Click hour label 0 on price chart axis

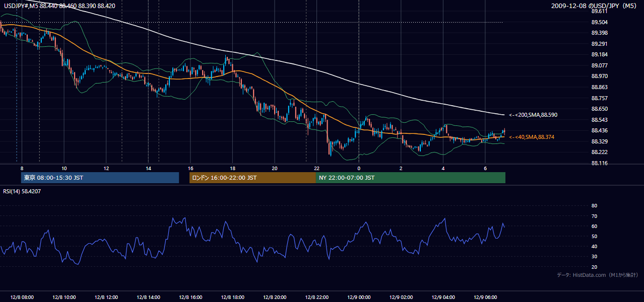[359, 168]
